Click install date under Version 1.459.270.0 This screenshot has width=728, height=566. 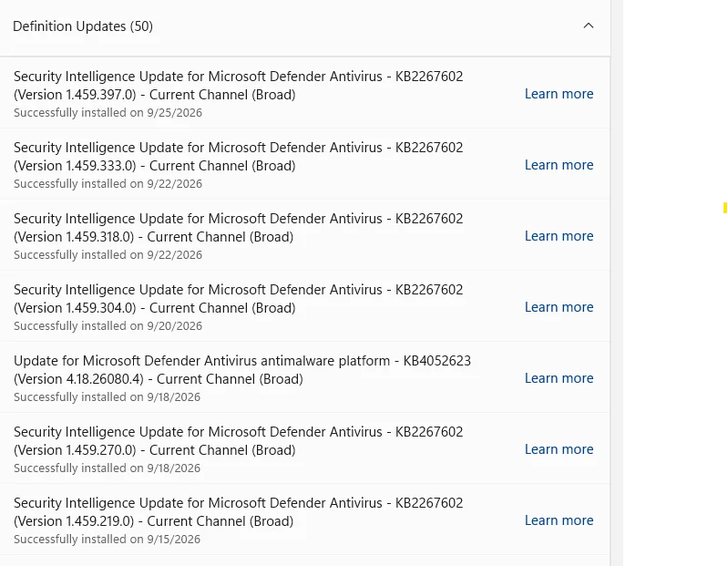click(107, 468)
